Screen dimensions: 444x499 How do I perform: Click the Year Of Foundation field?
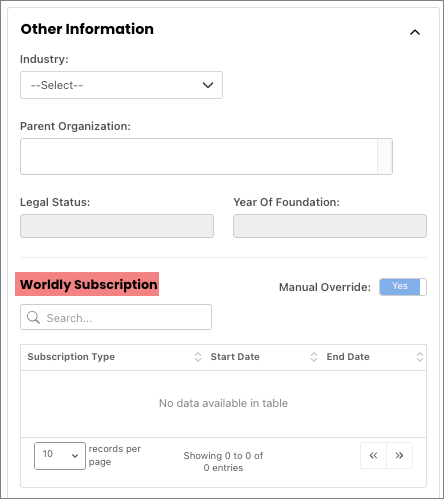pos(330,226)
